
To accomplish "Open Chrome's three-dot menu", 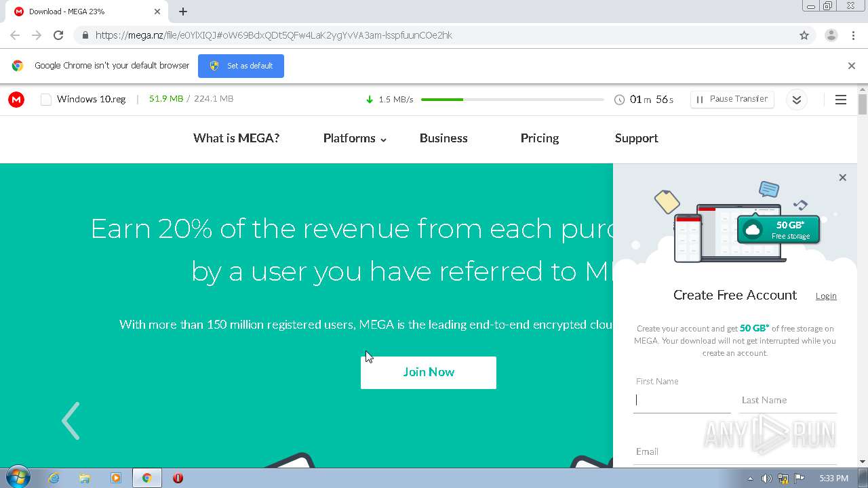I will (x=853, y=35).
